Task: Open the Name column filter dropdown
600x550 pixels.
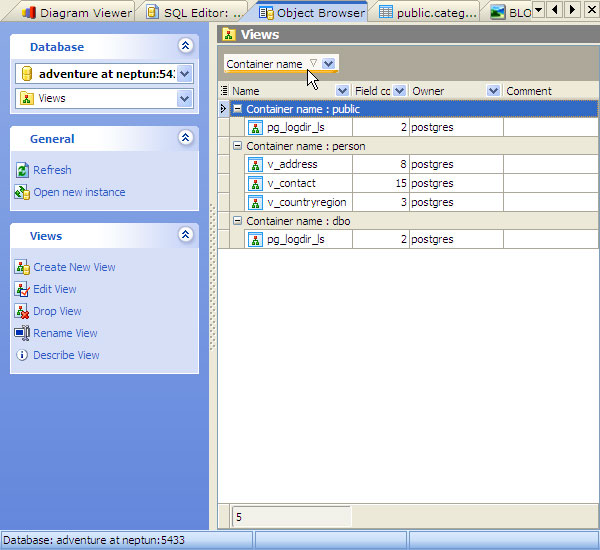Action: [x=342, y=91]
